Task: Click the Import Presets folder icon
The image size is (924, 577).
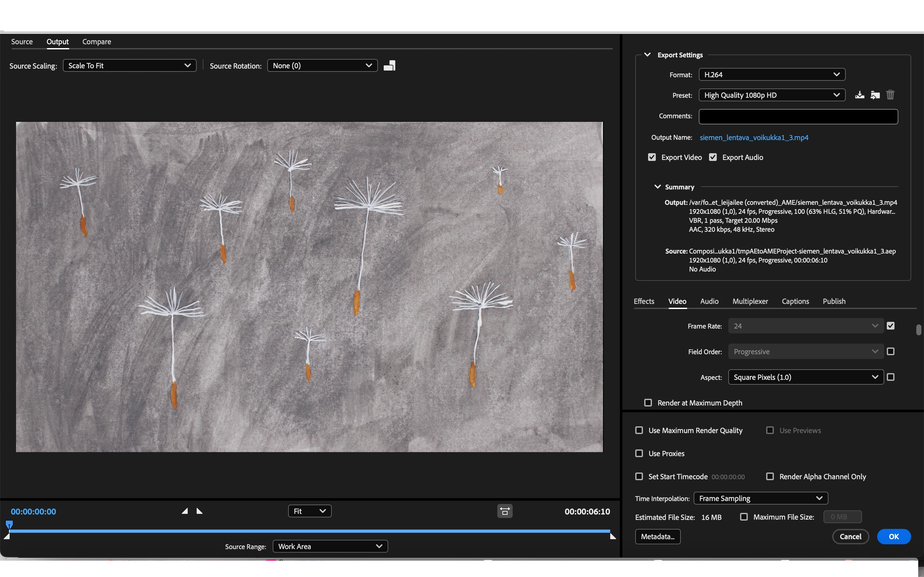Action: [875, 95]
